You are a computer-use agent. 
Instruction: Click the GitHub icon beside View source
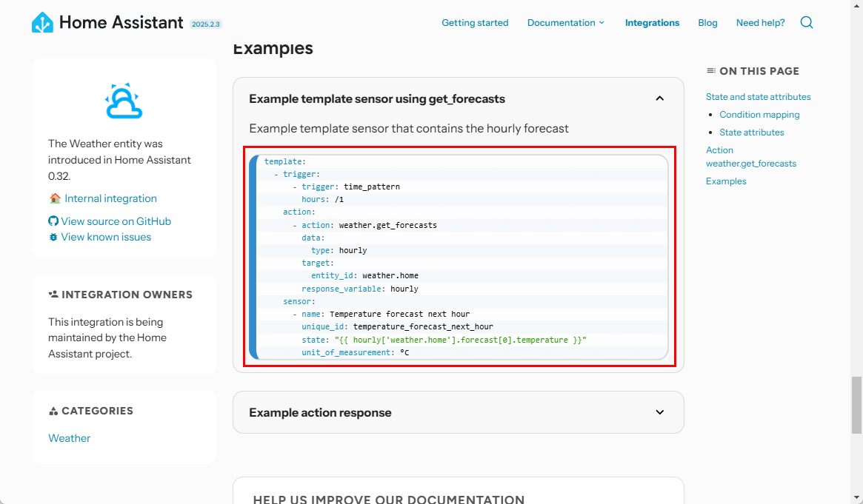click(53, 221)
